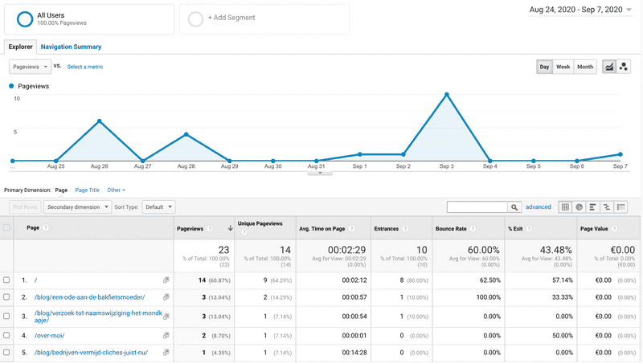The height and width of the screenshot is (364, 643).
Task: Click the Plot Rows button
Action: (25, 207)
